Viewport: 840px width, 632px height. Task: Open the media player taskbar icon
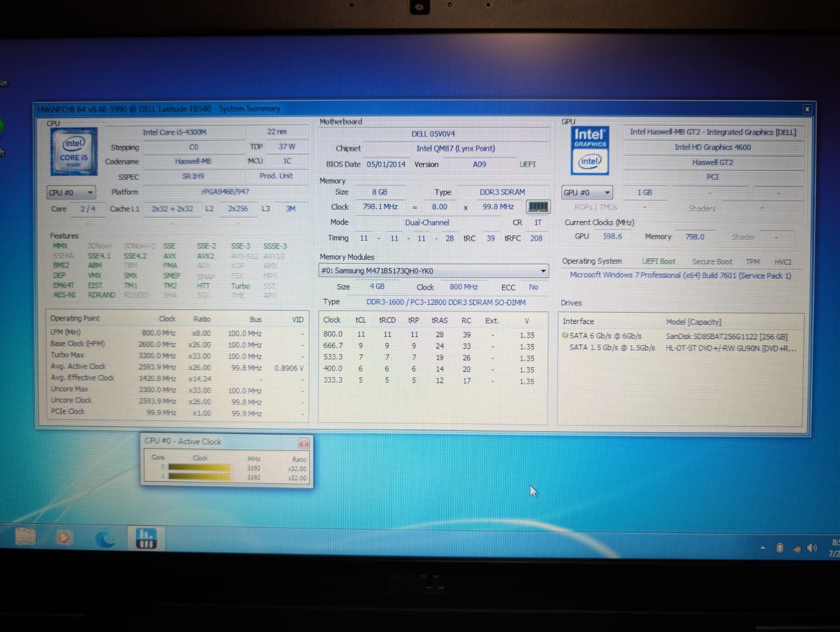[x=64, y=538]
